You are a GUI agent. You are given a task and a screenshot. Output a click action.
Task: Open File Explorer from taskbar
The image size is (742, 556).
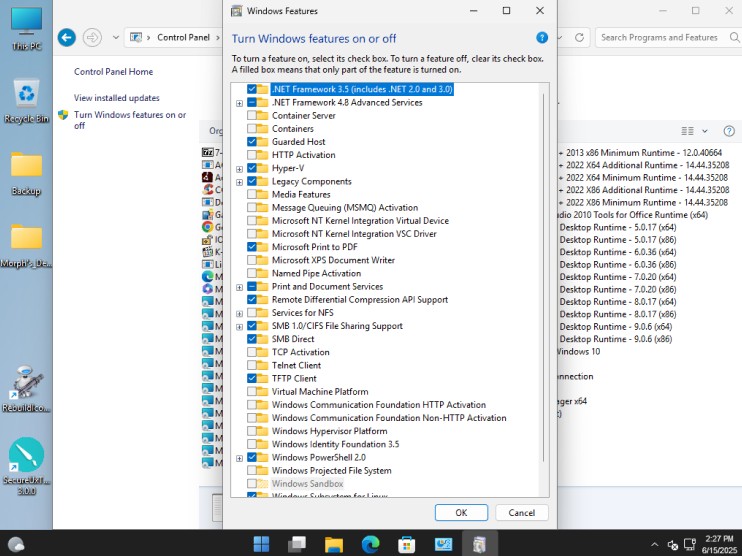[334, 544]
